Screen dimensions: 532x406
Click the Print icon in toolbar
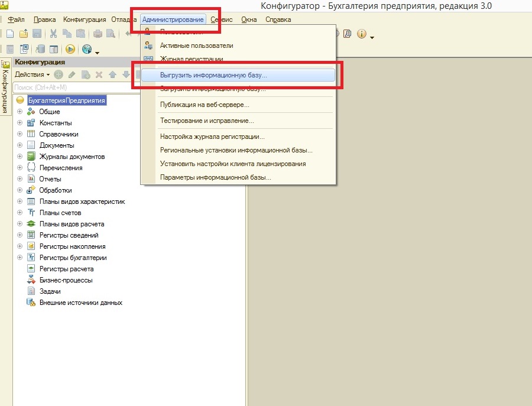[98, 34]
